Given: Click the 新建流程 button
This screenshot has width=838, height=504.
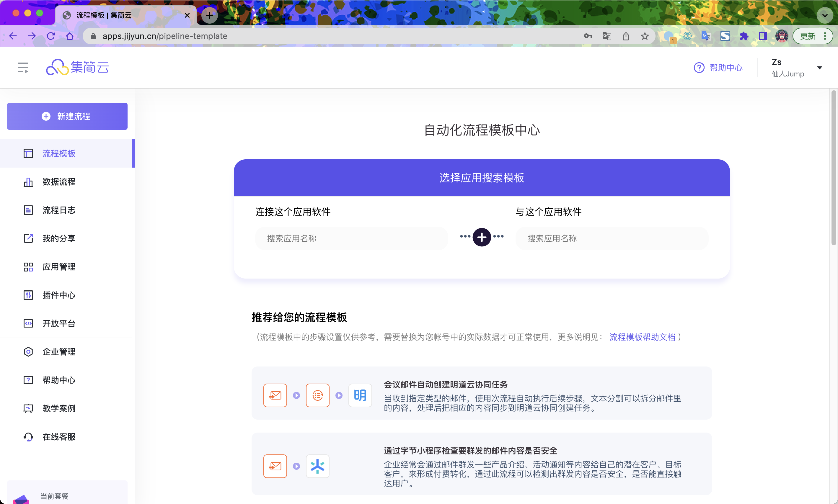Looking at the screenshot, I should [x=67, y=116].
